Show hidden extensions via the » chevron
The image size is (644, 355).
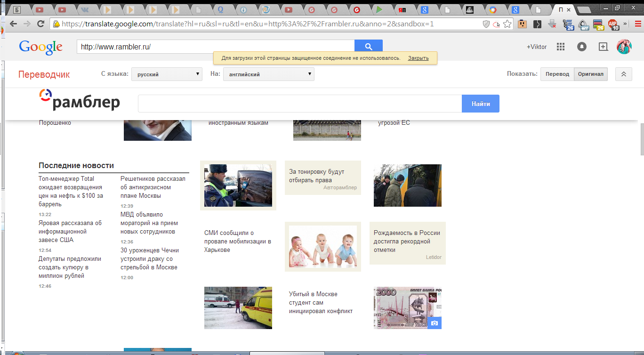(625, 24)
